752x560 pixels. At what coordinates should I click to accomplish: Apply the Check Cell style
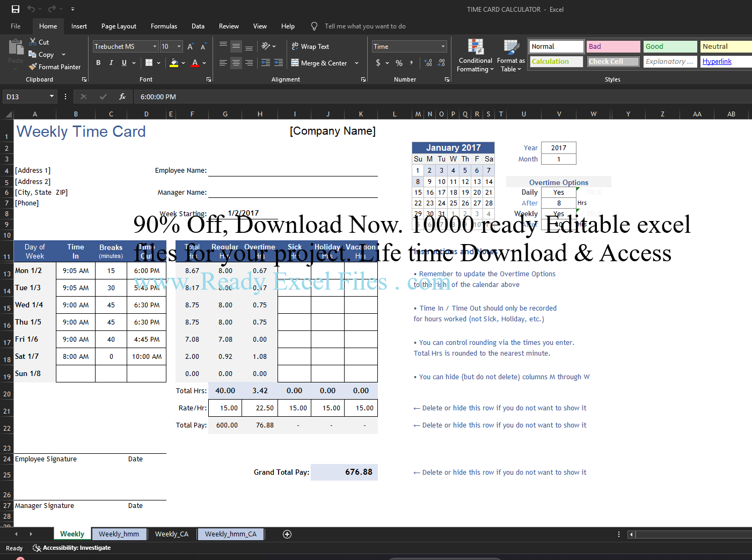pos(614,62)
